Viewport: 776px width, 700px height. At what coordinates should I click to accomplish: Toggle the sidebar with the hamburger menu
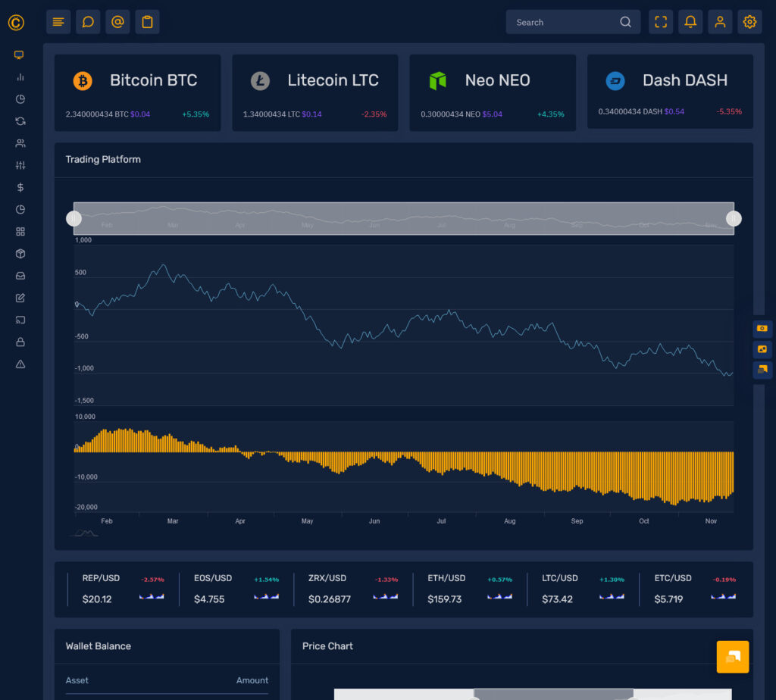(58, 21)
